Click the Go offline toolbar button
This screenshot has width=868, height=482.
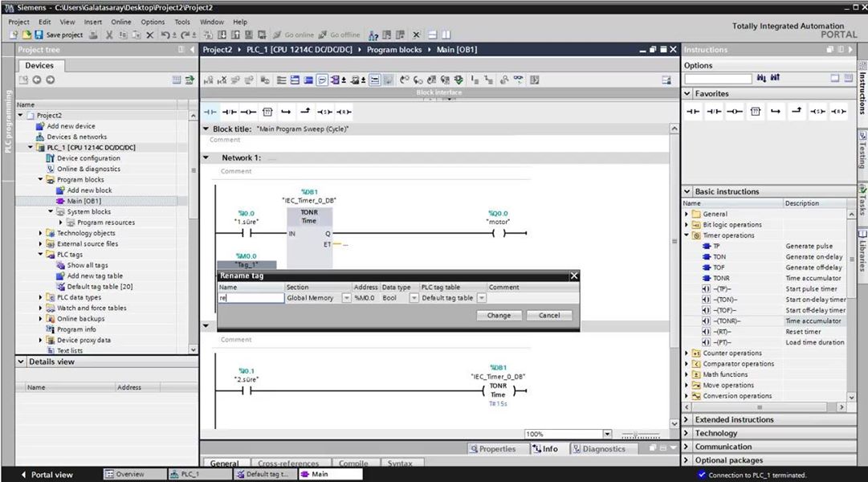coord(340,35)
